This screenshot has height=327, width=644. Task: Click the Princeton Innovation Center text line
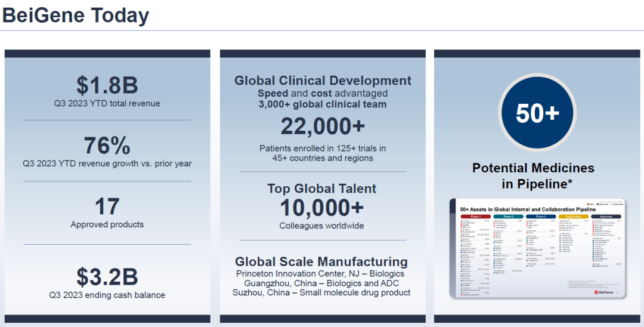[321, 273]
